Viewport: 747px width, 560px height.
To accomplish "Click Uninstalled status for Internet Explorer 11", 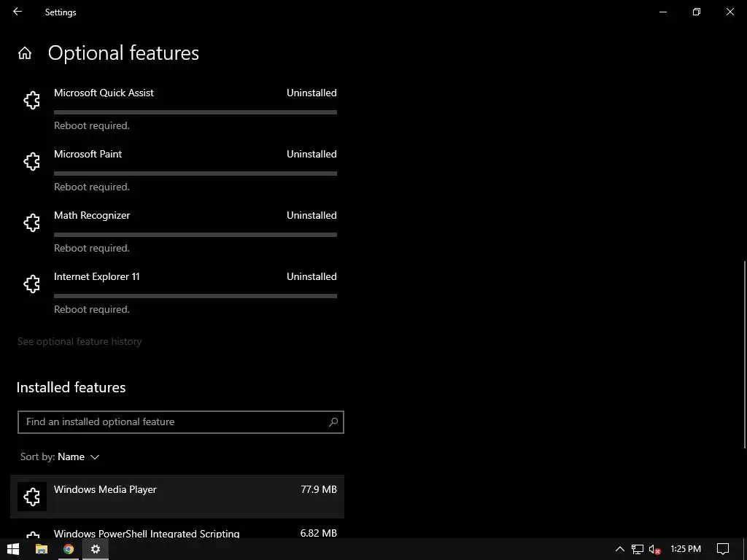I will click(311, 276).
